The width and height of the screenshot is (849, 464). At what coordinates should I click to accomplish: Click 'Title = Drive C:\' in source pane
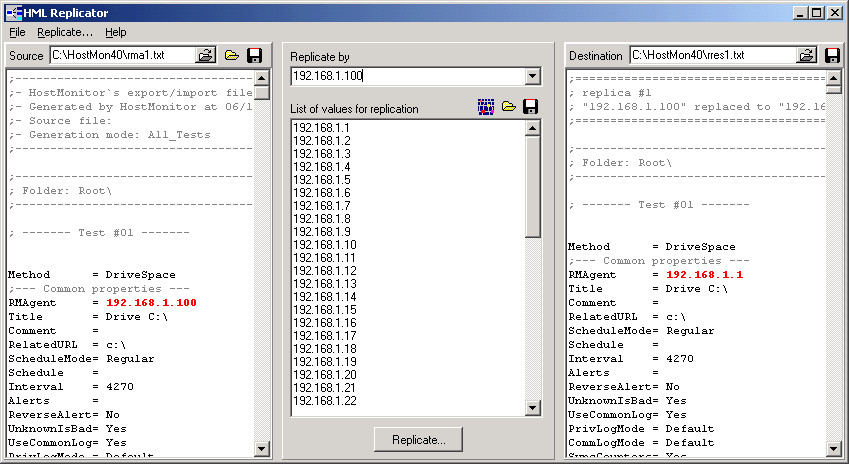coord(88,317)
